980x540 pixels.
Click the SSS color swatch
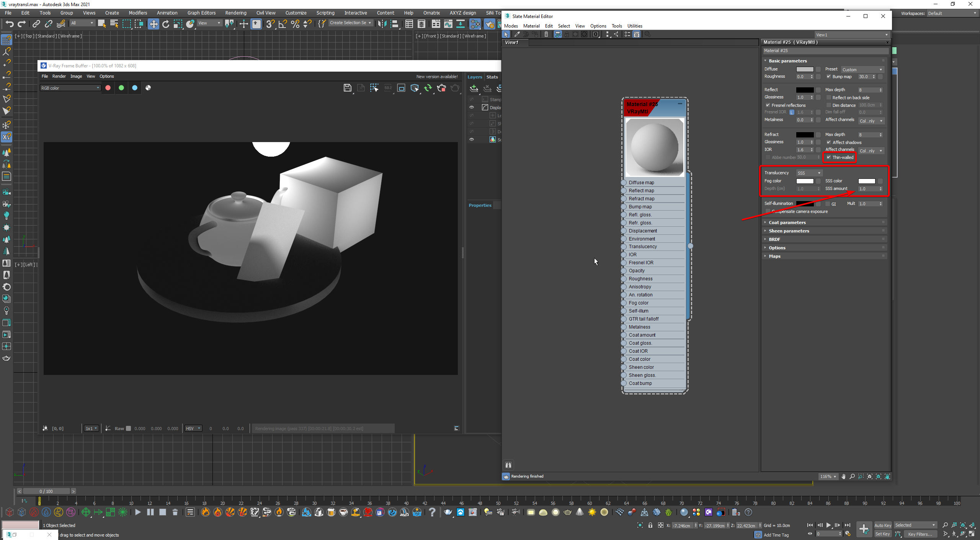tap(867, 181)
